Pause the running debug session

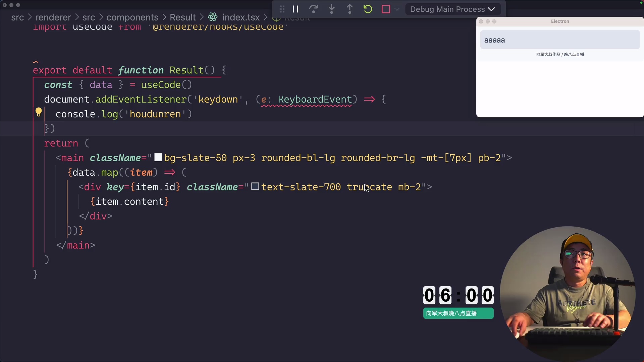[296, 9]
